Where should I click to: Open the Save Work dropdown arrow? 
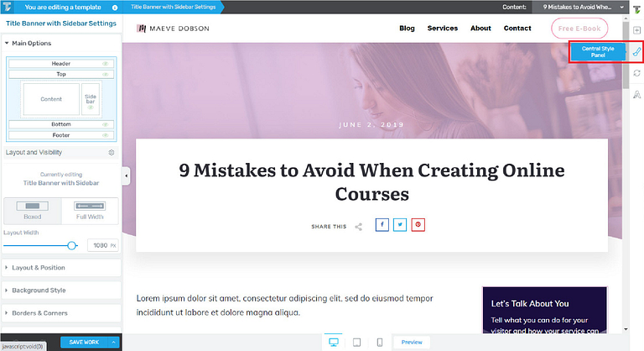[x=113, y=343]
